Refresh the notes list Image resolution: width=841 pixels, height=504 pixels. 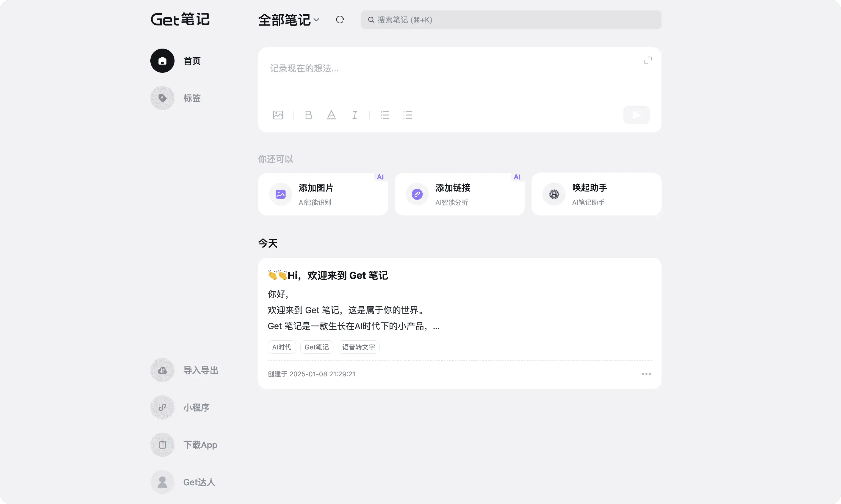(340, 19)
